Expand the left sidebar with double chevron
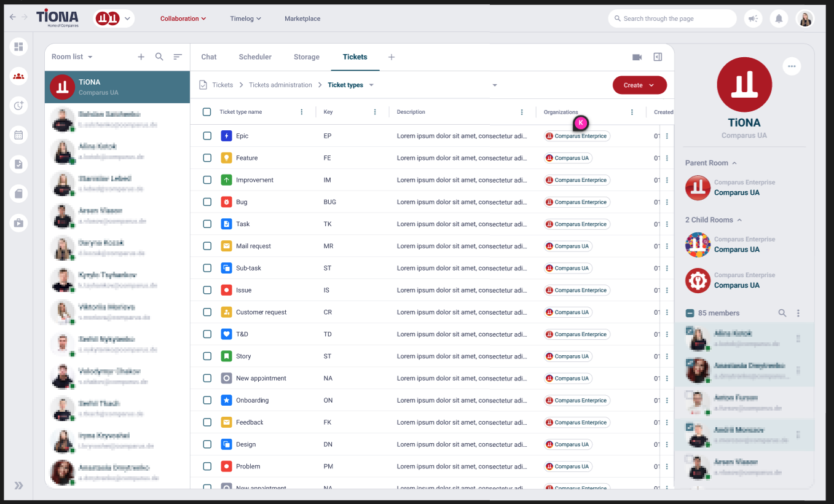Image resolution: width=834 pixels, height=504 pixels. coord(18,486)
